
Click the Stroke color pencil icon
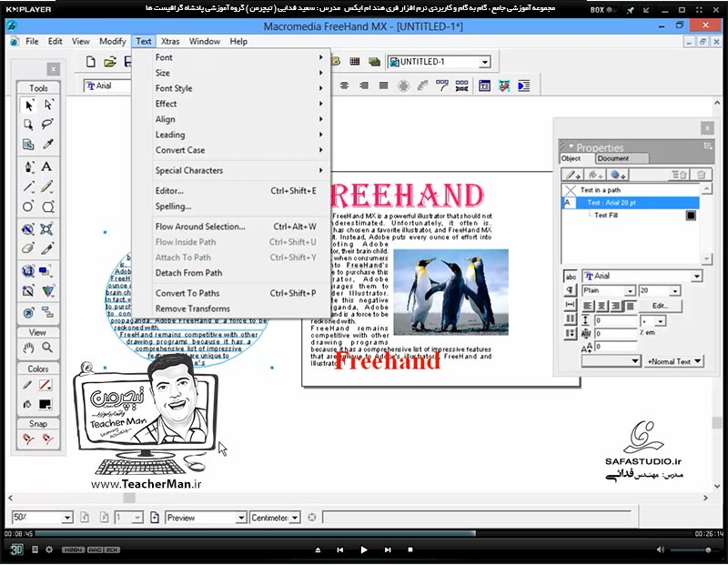click(x=27, y=385)
